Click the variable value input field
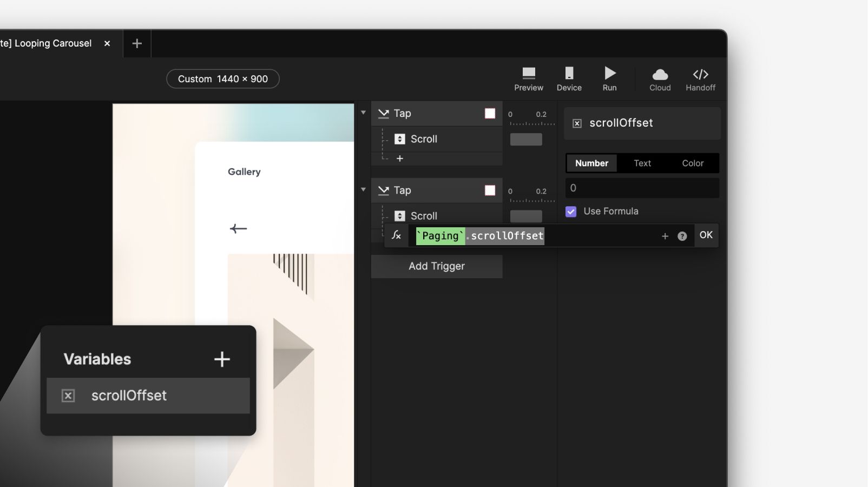 point(642,188)
